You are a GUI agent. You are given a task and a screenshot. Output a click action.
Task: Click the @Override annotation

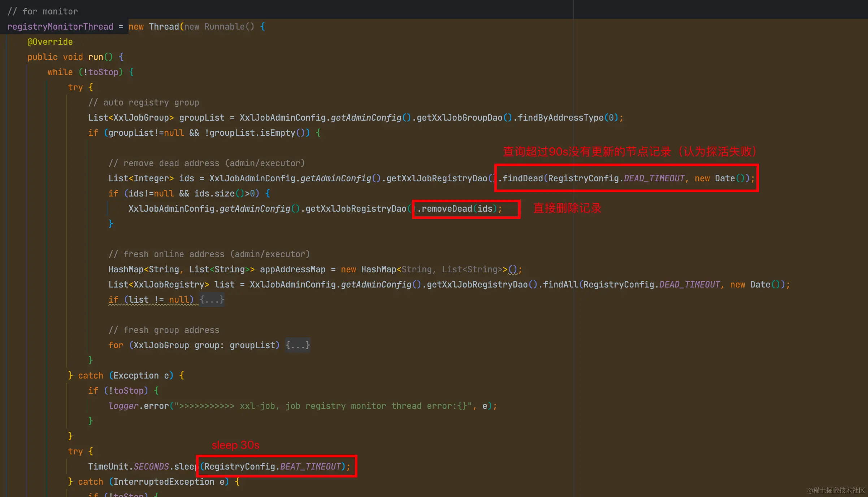point(50,42)
